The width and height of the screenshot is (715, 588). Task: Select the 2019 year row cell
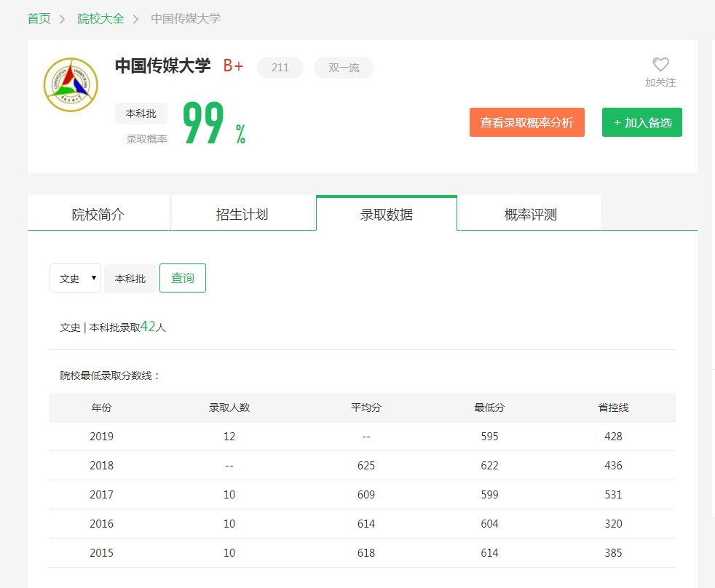(x=101, y=436)
